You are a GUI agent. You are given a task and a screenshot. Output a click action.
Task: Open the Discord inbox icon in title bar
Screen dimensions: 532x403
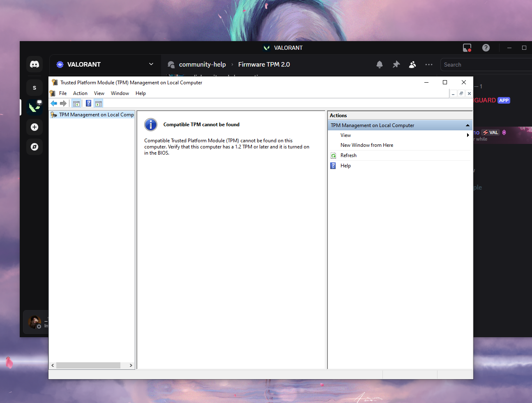(x=467, y=48)
